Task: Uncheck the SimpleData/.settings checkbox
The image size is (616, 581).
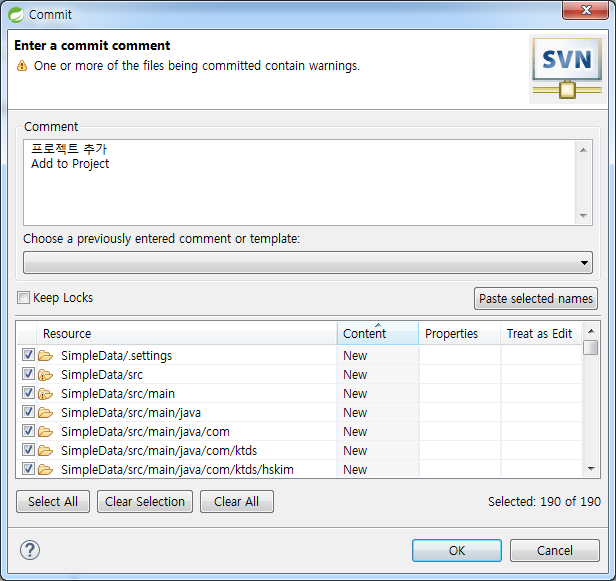Action: pyautogui.click(x=28, y=355)
